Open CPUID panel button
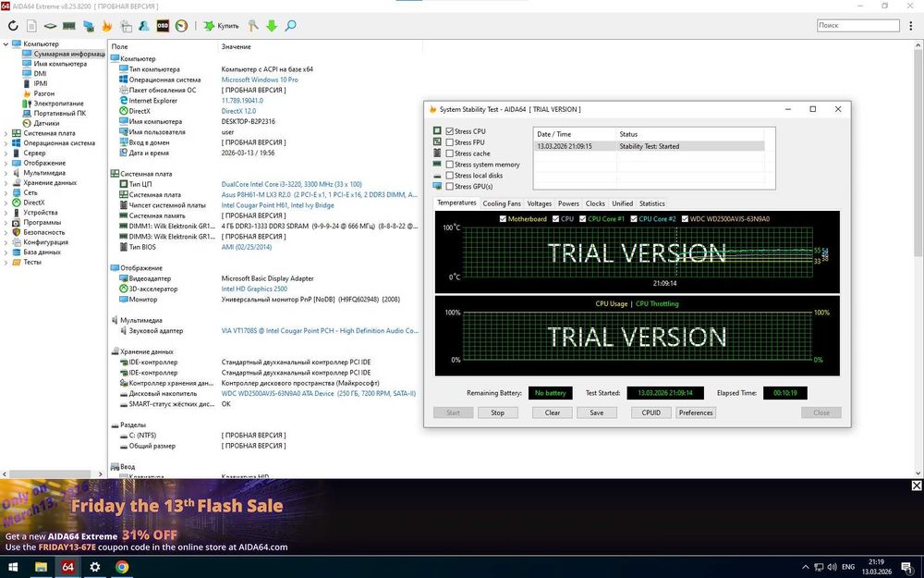924x578 pixels. [x=651, y=412]
